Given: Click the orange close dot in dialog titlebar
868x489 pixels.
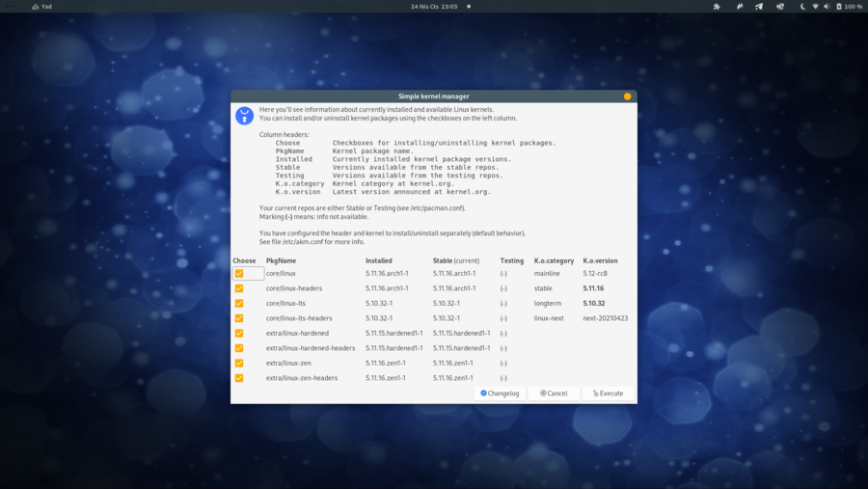Looking at the screenshot, I should [627, 96].
